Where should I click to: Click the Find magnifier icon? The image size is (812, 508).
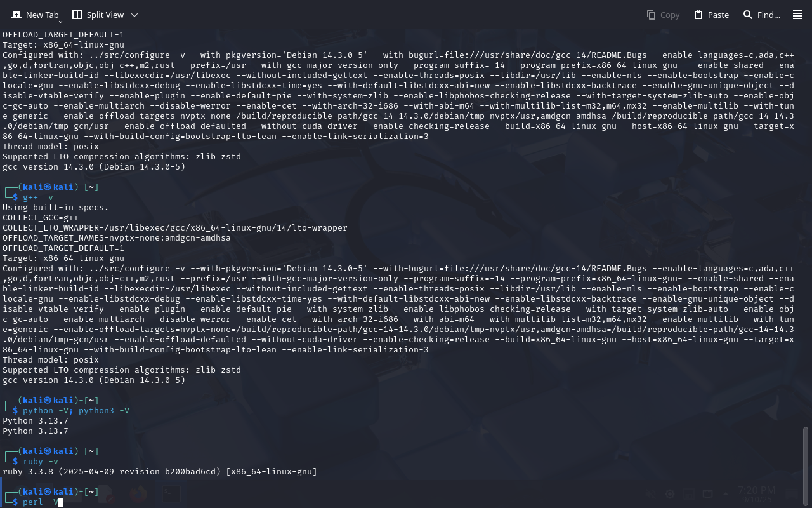[x=748, y=15]
